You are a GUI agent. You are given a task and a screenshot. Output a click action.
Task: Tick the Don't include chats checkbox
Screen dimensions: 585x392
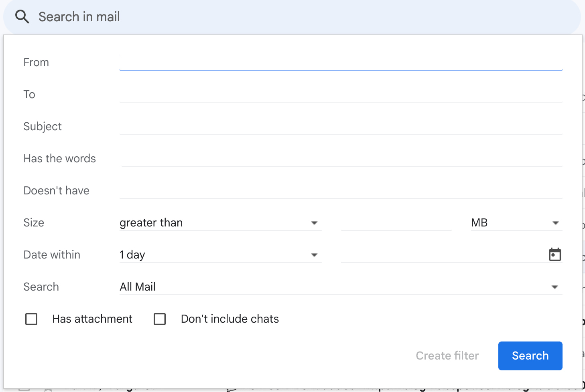(160, 319)
